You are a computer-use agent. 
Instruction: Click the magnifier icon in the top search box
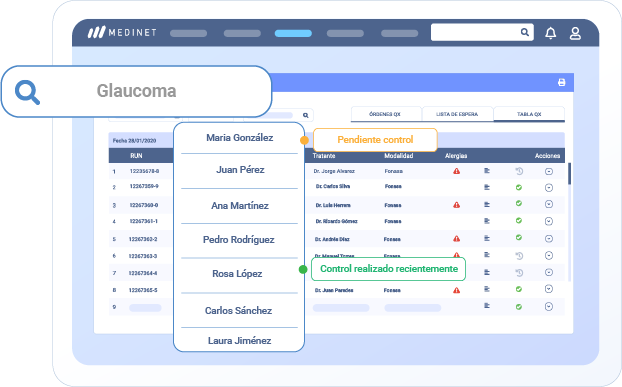[x=524, y=32]
